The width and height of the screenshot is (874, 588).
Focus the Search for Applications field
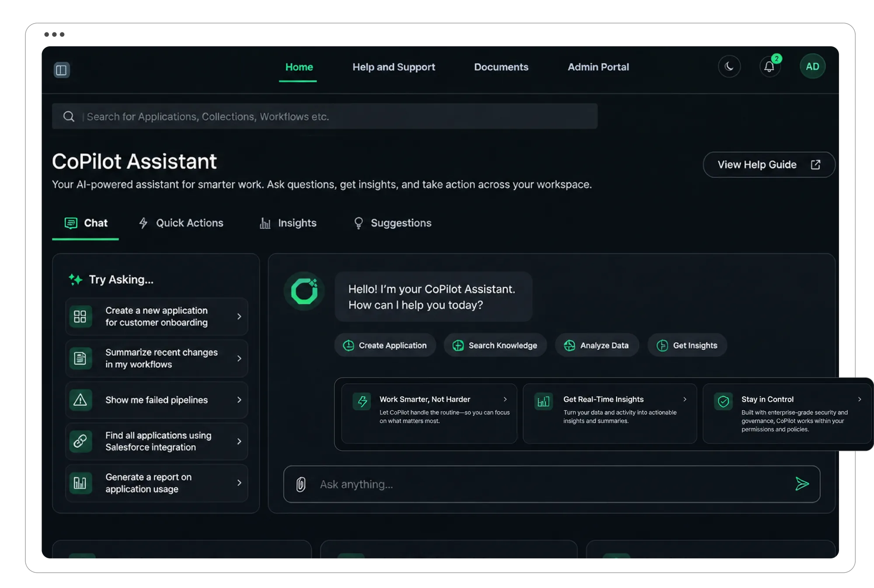(x=325, y=116)
